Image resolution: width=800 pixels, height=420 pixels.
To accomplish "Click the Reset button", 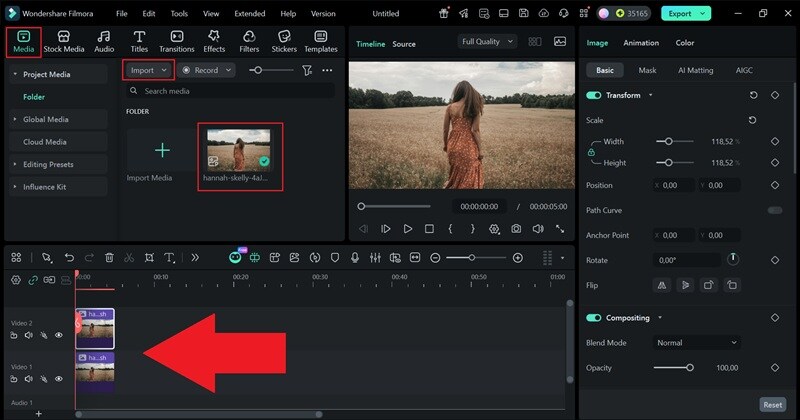I will [772, 405].
